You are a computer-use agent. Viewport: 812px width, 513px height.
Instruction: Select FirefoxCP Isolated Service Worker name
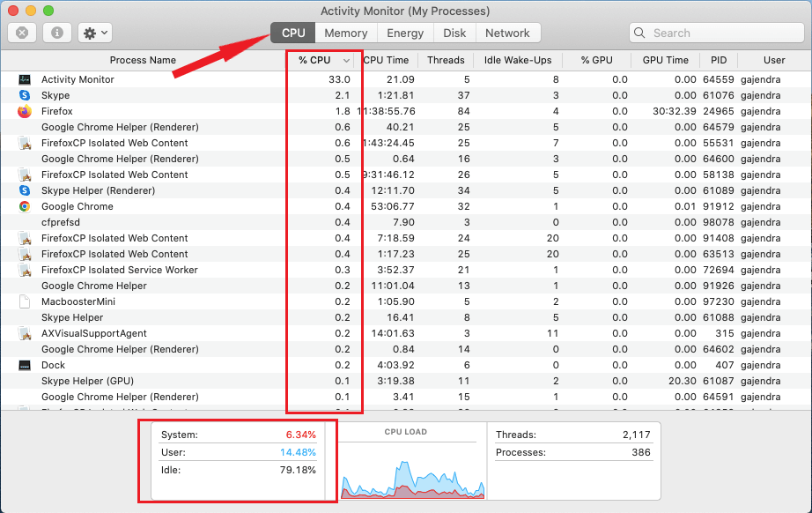(x=120, y=270)
